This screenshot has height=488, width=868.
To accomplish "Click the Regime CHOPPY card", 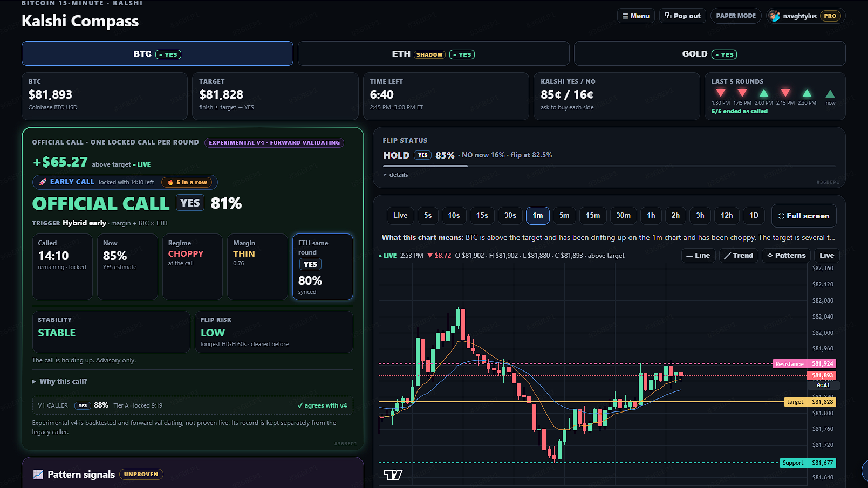I will [193, 267].
